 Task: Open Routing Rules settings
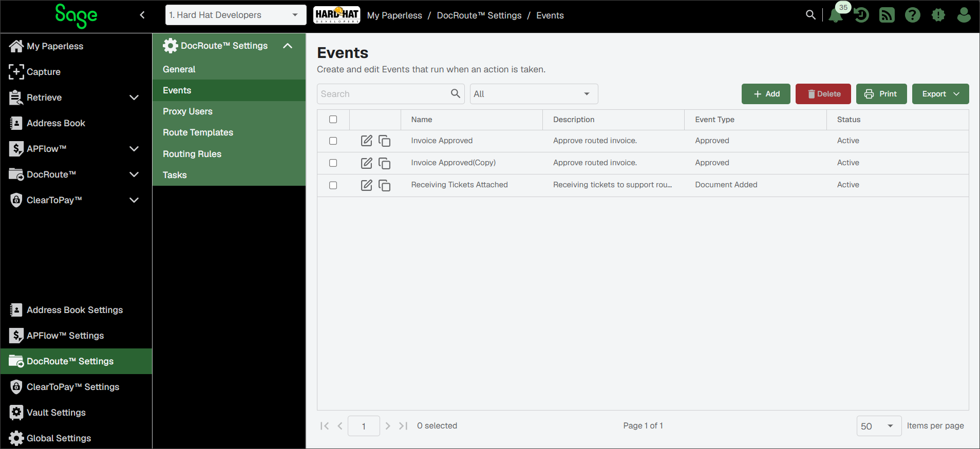pos(229,154)
